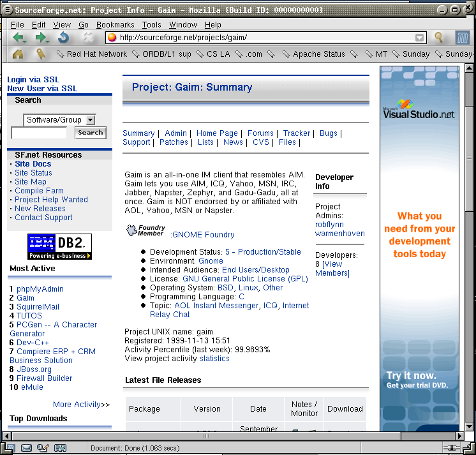Open the Bookmarks tag icon
This screenshot has width=476, height=455.
click(x=41, y=54)
